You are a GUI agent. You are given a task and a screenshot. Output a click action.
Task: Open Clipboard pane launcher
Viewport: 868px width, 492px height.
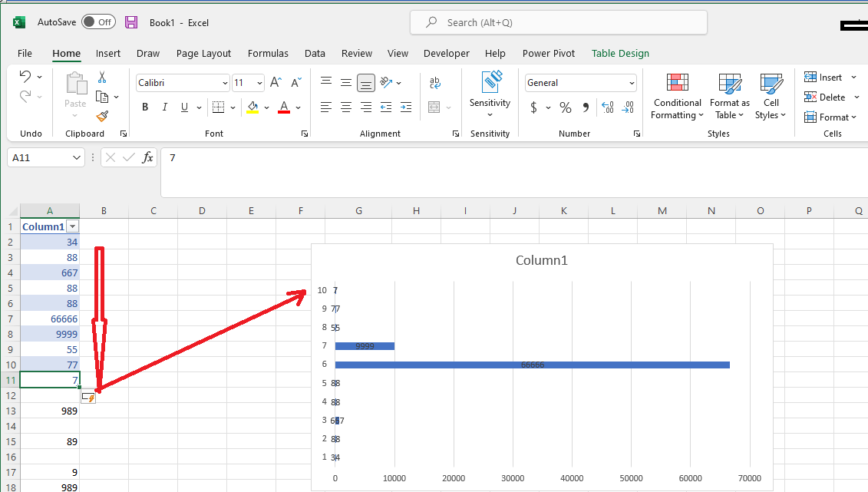click(124, 134)
